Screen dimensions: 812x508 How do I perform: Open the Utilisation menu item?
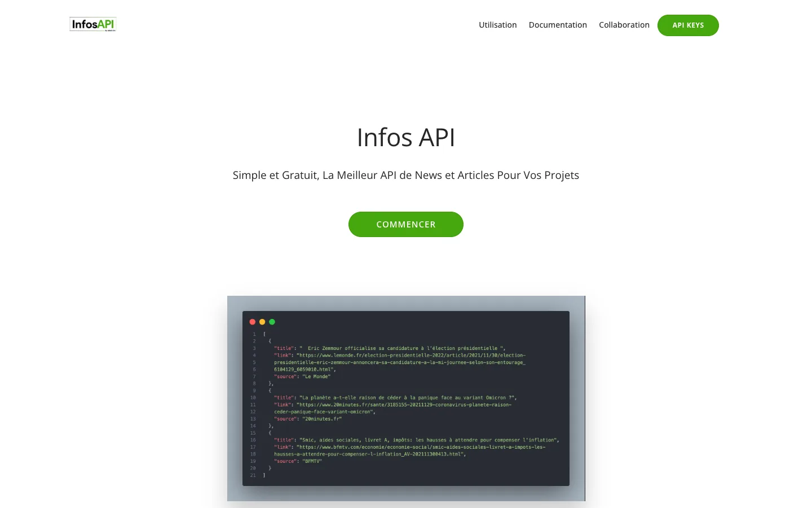tap(498, 25)
